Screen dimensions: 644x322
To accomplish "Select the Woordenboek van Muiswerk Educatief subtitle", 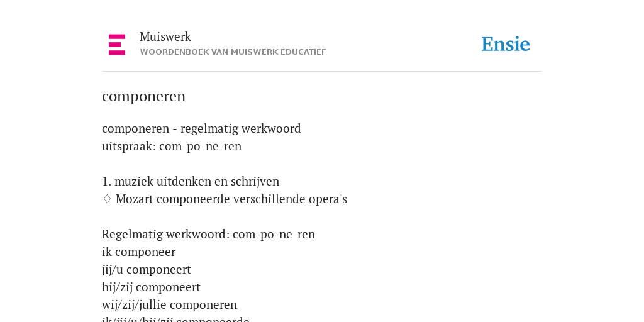I will click(233, 52).
